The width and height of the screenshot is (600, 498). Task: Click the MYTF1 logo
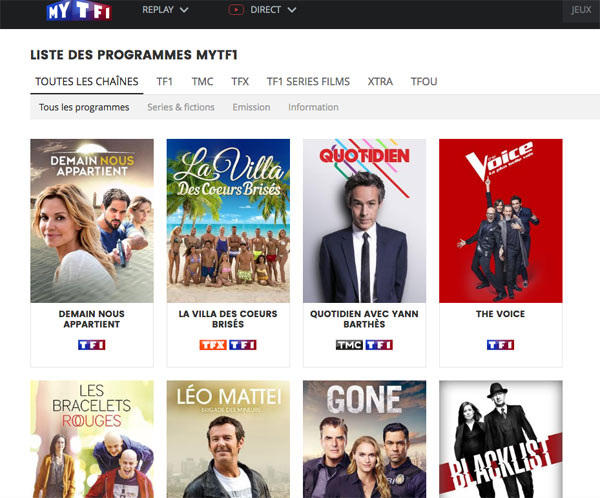coord(78,11)
